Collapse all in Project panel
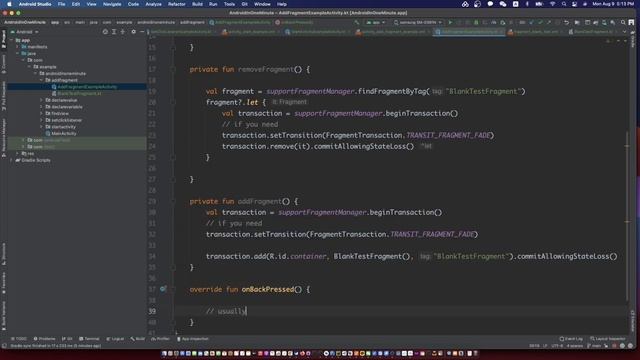 pos(122,31)
